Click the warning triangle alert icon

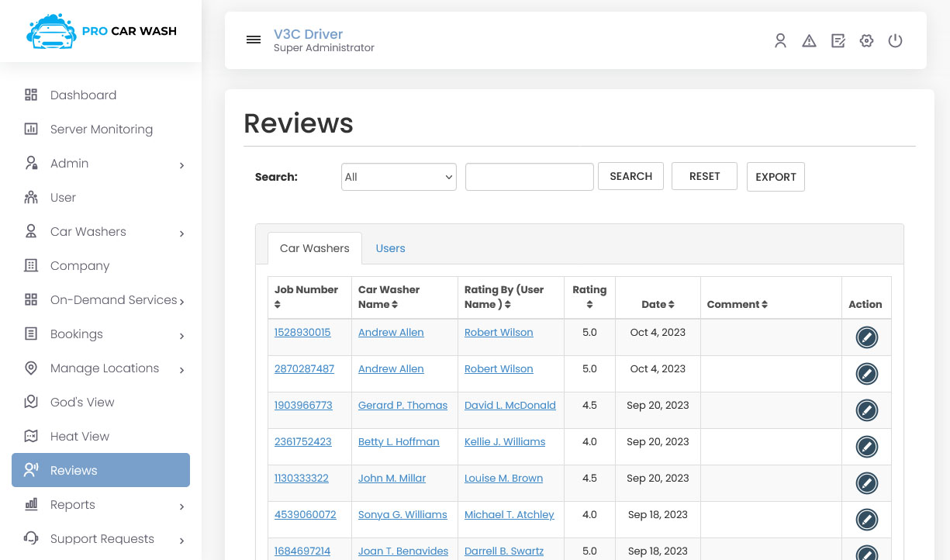pos(809,41)
